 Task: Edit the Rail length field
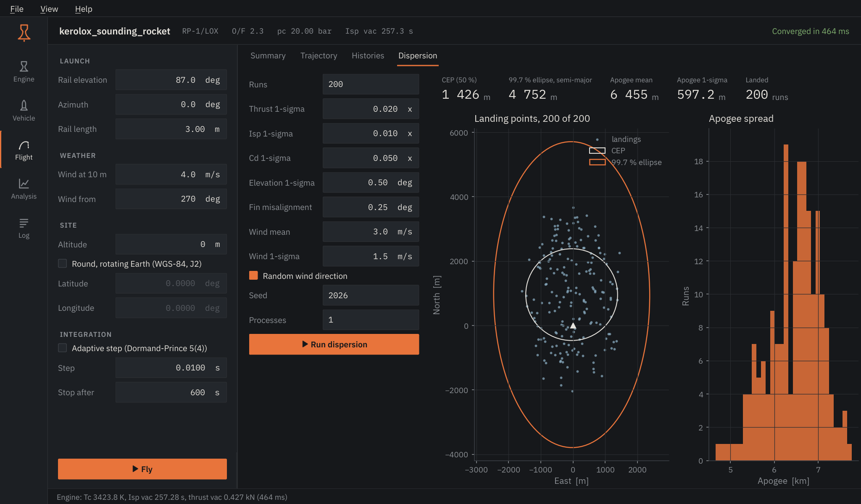point(171,129)
